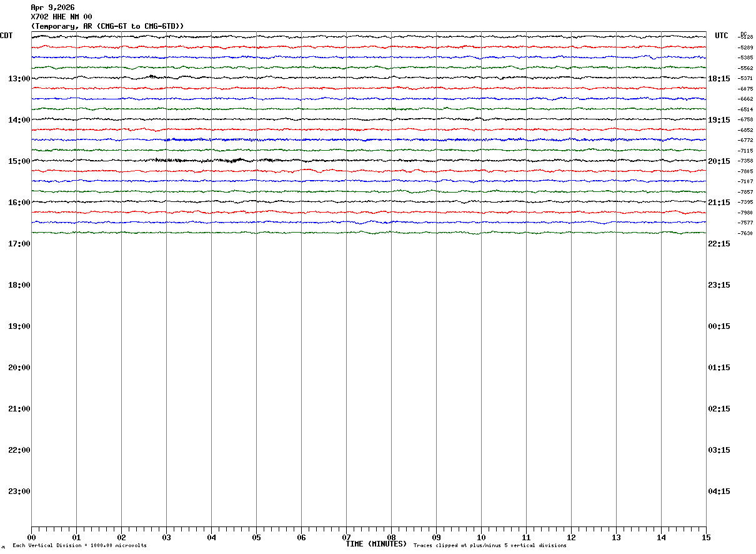
Task: Select the 21:00 CDT time label
Action: tap(19, 409)
